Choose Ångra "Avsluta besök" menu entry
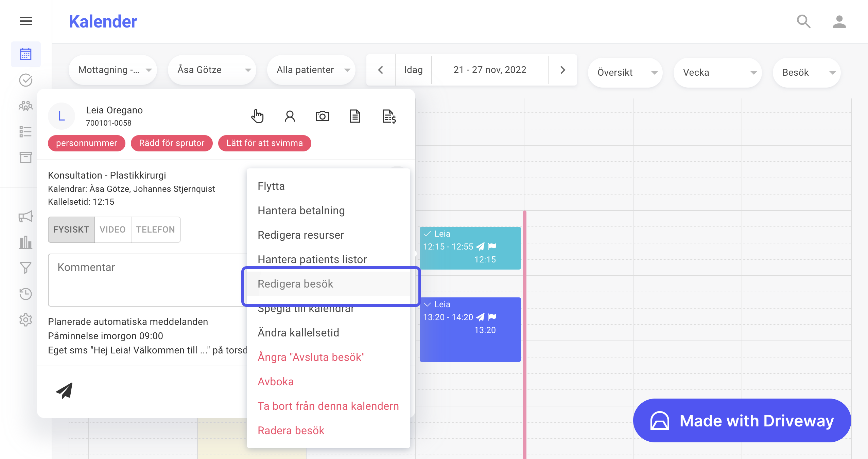 click(x=328, y=357)
